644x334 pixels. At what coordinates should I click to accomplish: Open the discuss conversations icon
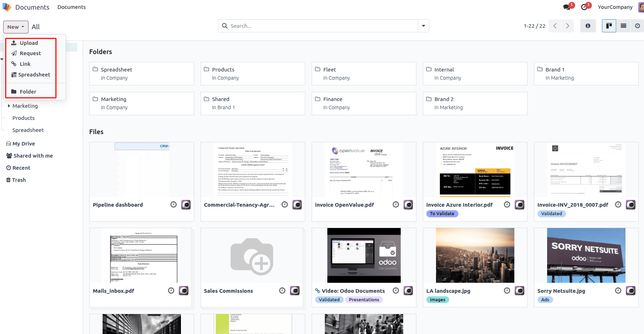point(566,7)
